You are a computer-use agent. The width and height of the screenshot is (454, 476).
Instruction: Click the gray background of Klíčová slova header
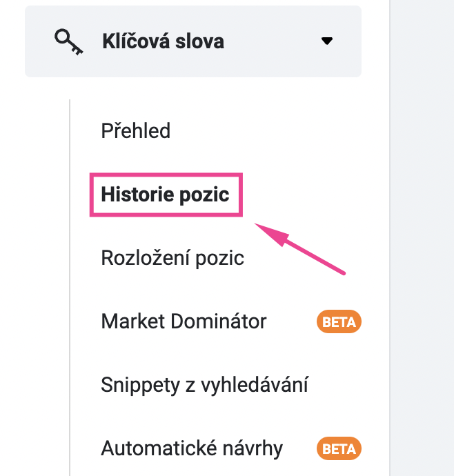tap(273, 61)
